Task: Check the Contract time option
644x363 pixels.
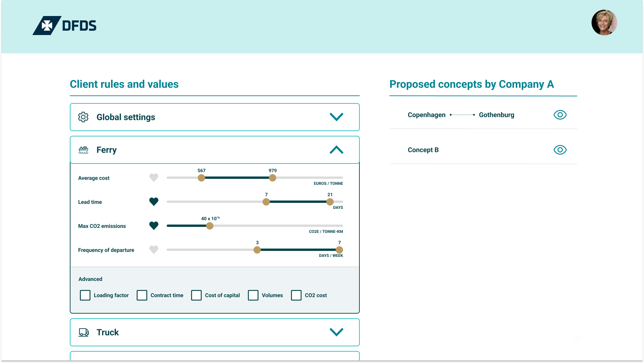Action: (142, 295)
